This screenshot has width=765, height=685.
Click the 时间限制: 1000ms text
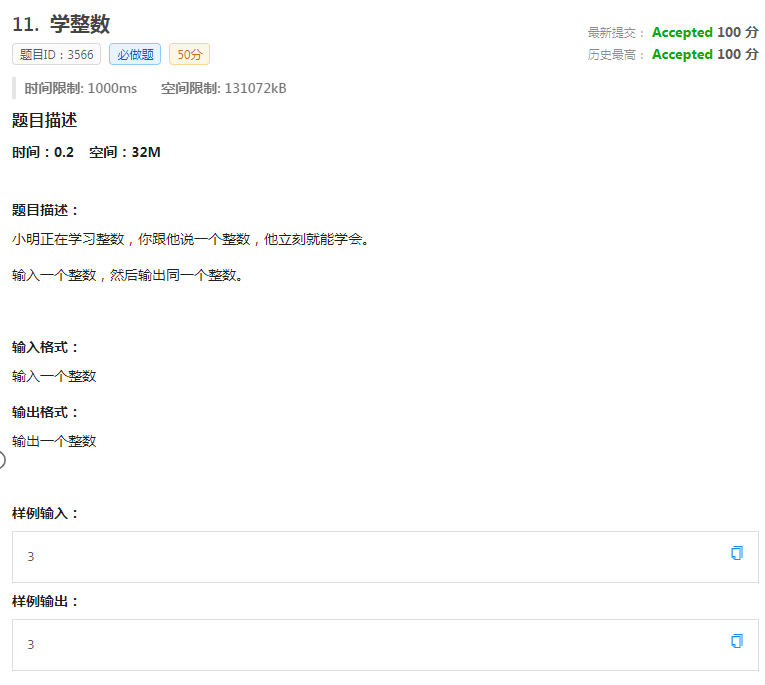pos(81,88)
